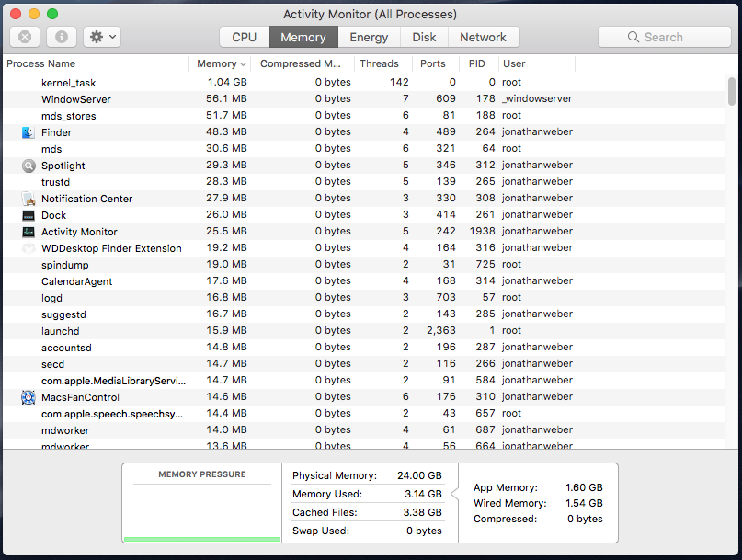Click the Physical Memory 24.00 GB value

click(420, 475)
